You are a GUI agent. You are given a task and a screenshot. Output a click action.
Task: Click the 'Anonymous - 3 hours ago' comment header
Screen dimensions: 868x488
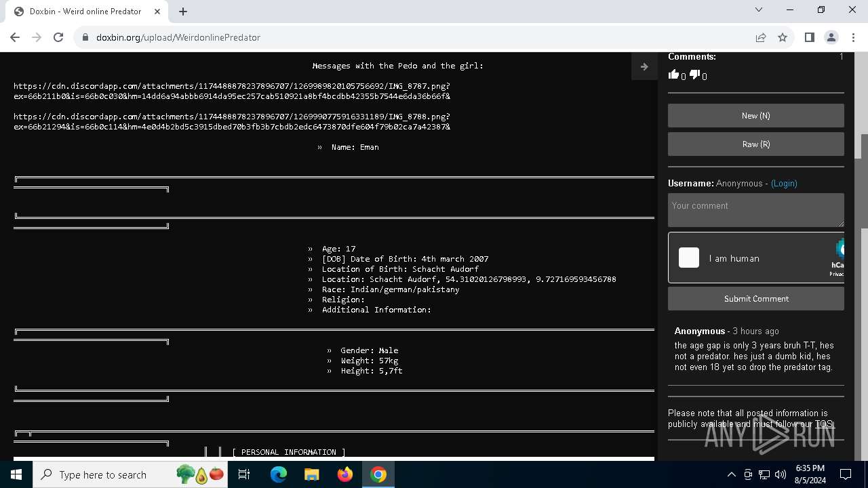(x=726, y=331)
